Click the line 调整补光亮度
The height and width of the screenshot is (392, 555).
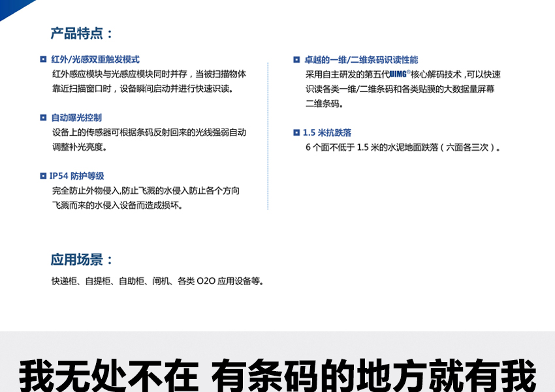pyautogui.click(x=80, y=147)
